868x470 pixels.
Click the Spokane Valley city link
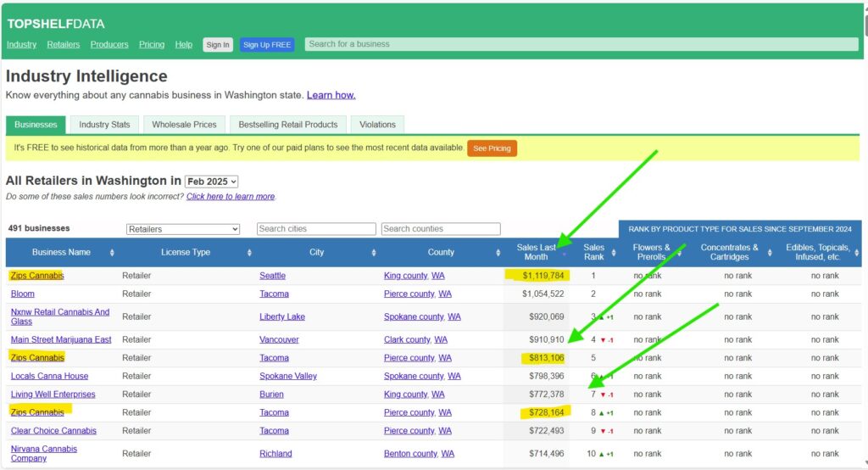pyautogui.click(x=288, y=376)
